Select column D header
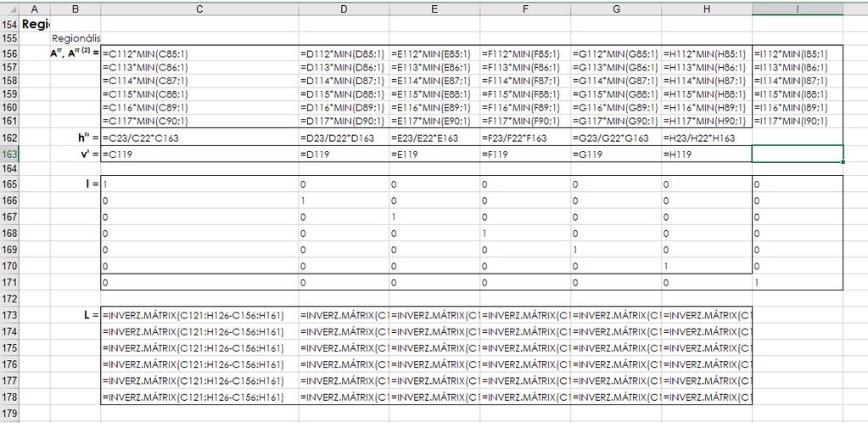This screenshot has height=423, width=868. [x=344, y=8]
